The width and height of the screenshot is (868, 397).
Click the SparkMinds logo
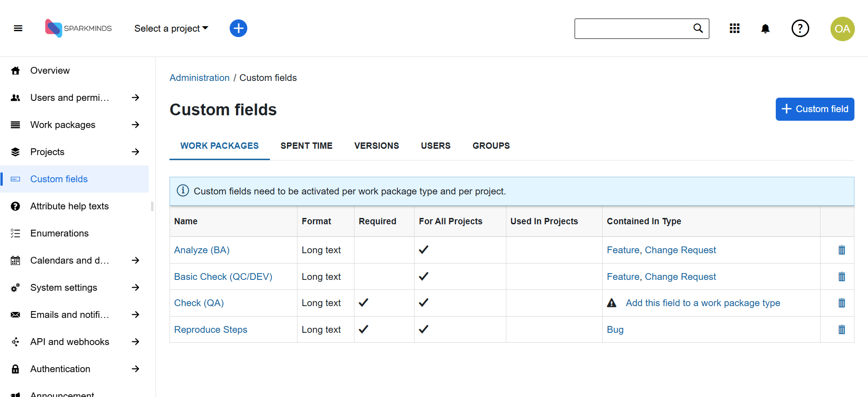pyautogui.click(x=78, y=28)
